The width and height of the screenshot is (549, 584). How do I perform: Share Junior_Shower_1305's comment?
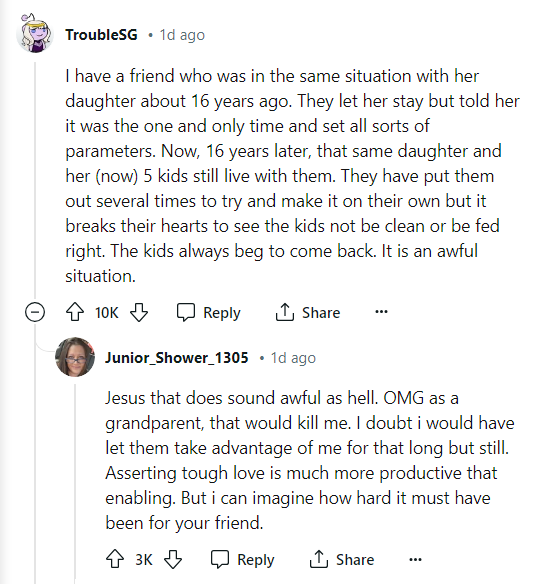(342, 559)
